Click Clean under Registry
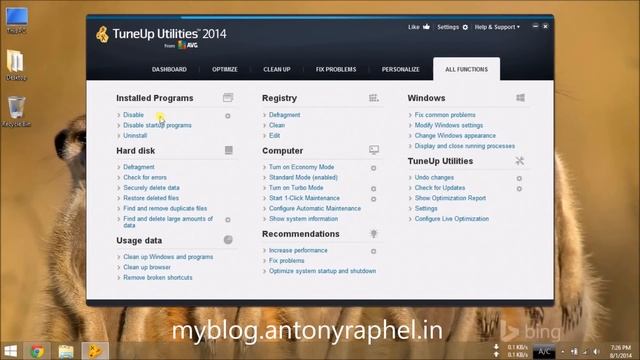The height and width of the screenshot is (360, 640). (277, 125)
